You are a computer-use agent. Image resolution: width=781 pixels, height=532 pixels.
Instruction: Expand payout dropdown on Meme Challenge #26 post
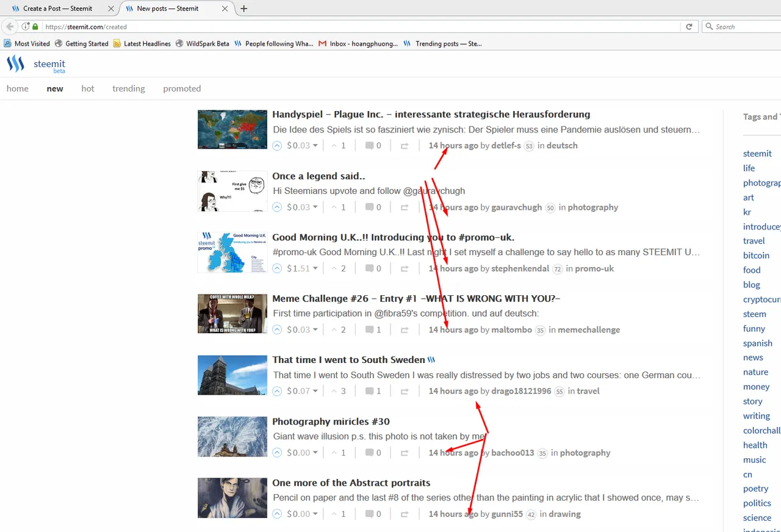click(x=303, y=330)
